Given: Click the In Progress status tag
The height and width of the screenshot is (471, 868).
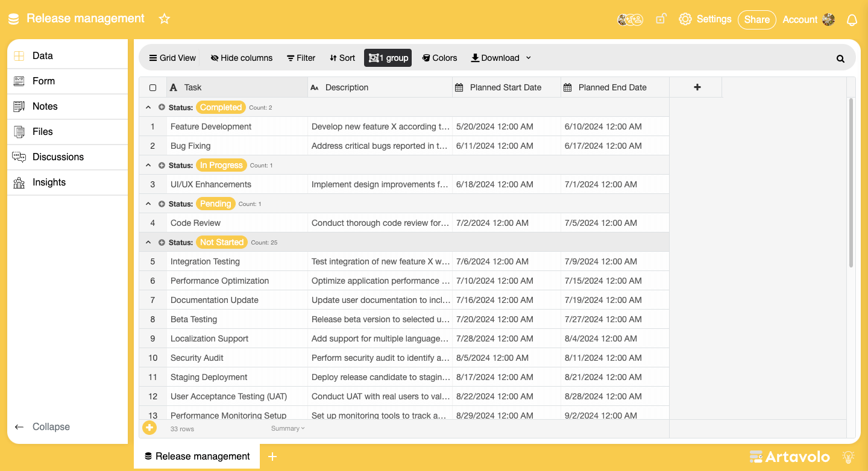Looking at the screenshot, I should 221,165.
